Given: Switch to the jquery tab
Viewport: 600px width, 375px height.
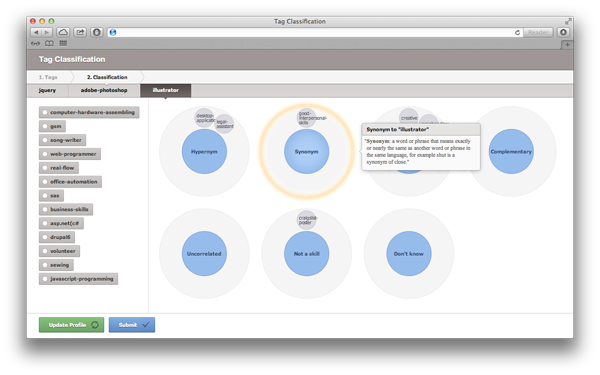Looking at the screenshot, I should (x=47, y=90).
